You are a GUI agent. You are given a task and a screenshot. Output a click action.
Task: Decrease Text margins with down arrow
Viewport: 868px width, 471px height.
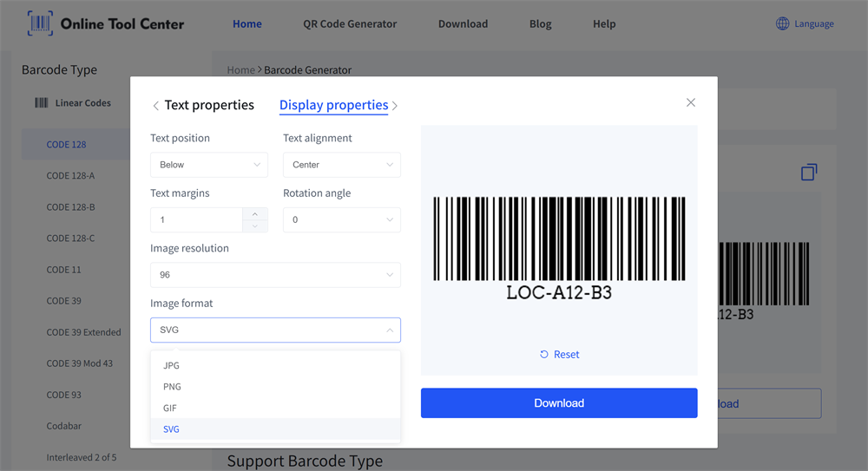click(254, 226)
